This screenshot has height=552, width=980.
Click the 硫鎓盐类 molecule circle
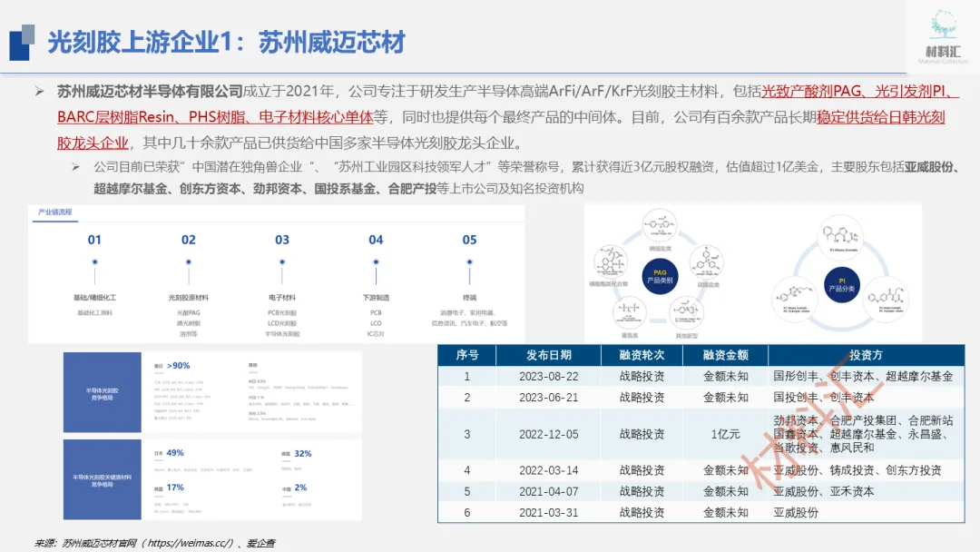[x=707, y=262]
